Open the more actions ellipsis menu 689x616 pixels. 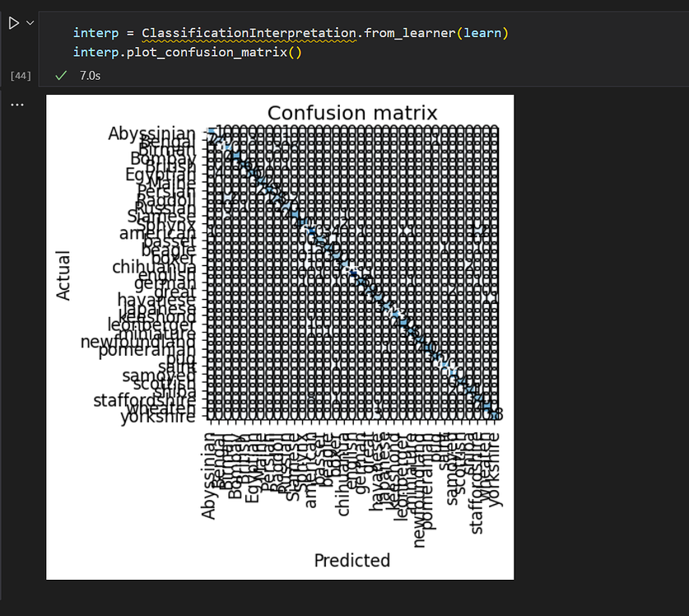[19, 104]
